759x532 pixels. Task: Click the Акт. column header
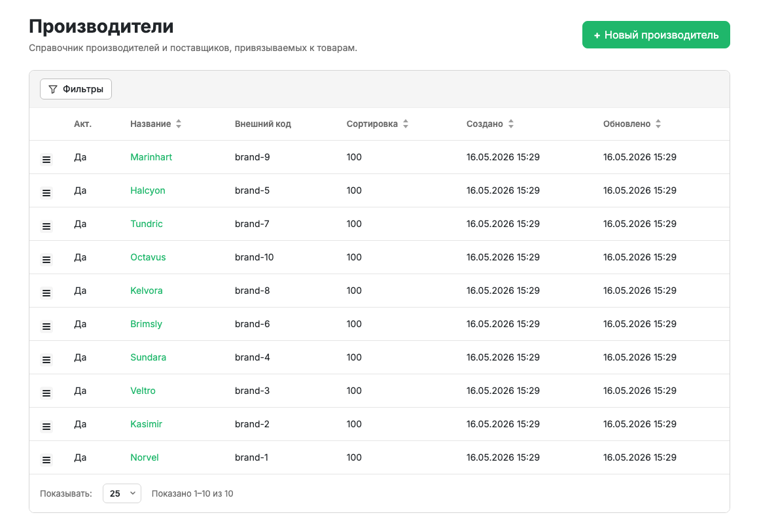click(83, 124)
